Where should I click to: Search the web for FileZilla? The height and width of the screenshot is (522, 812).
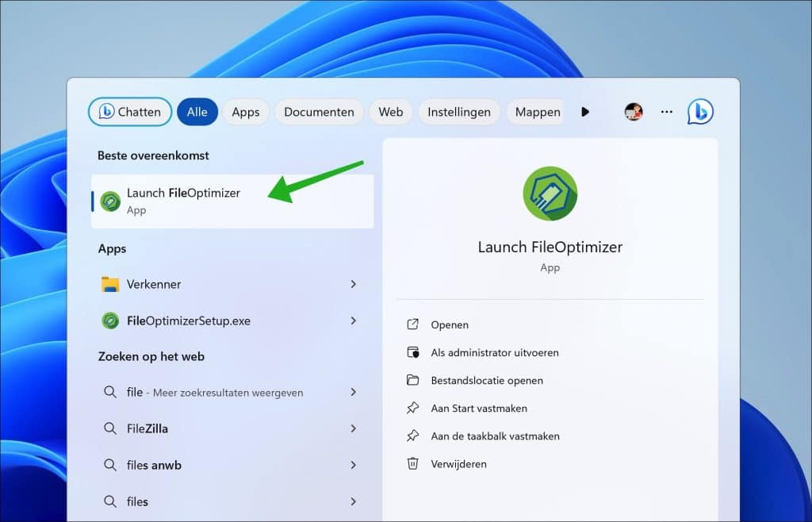[x=232, y=428]
